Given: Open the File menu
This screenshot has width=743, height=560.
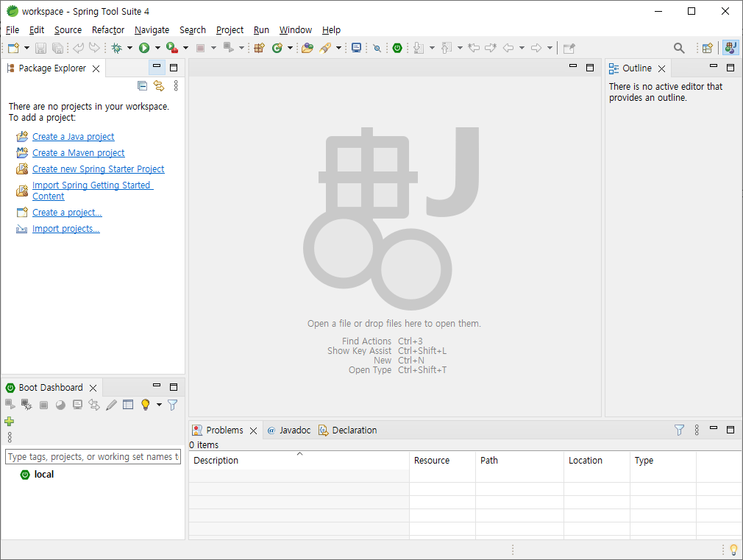Looking at the screenshot, I should [13, 30].
